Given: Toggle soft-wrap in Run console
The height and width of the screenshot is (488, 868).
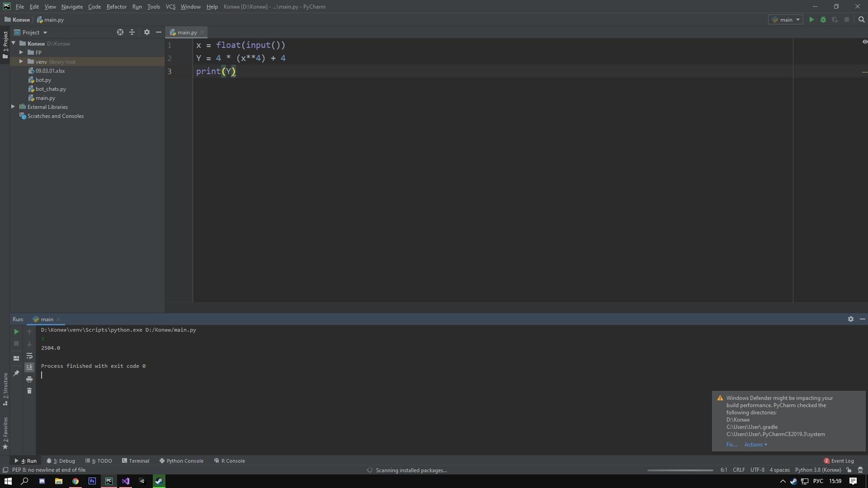Looking at the screenshot, I should click(x=29, y=356).
